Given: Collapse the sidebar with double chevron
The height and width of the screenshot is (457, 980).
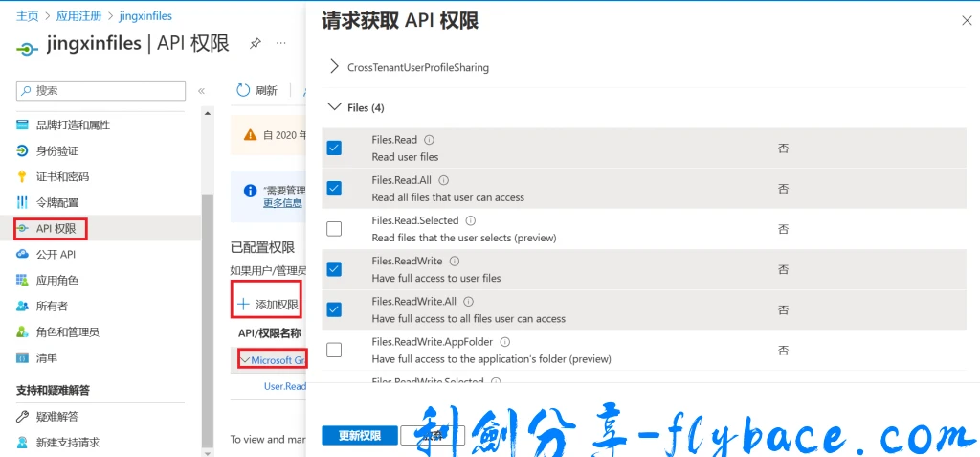Looking at the screenshot, I should click(x=201, y=91).
